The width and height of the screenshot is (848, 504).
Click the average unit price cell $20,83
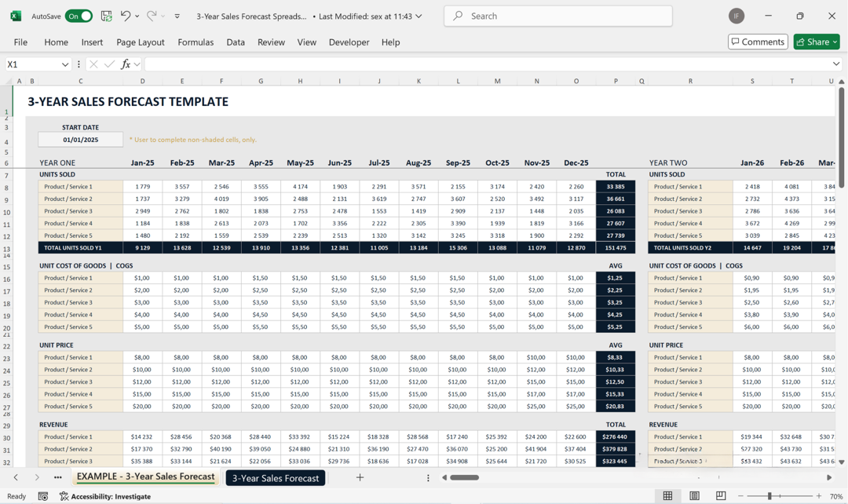point(616,406)
